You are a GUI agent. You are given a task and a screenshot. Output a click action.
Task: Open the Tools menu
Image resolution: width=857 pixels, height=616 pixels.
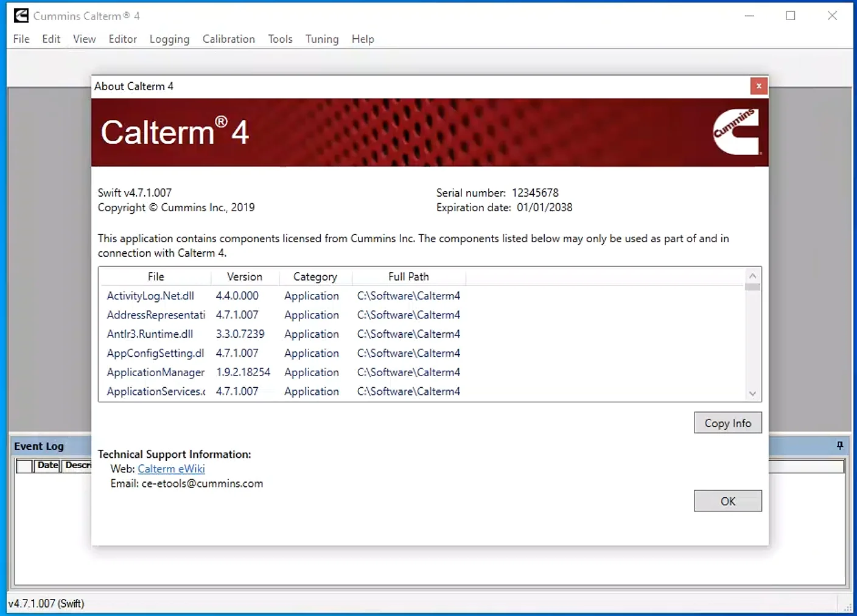click(x=280, y=39)
